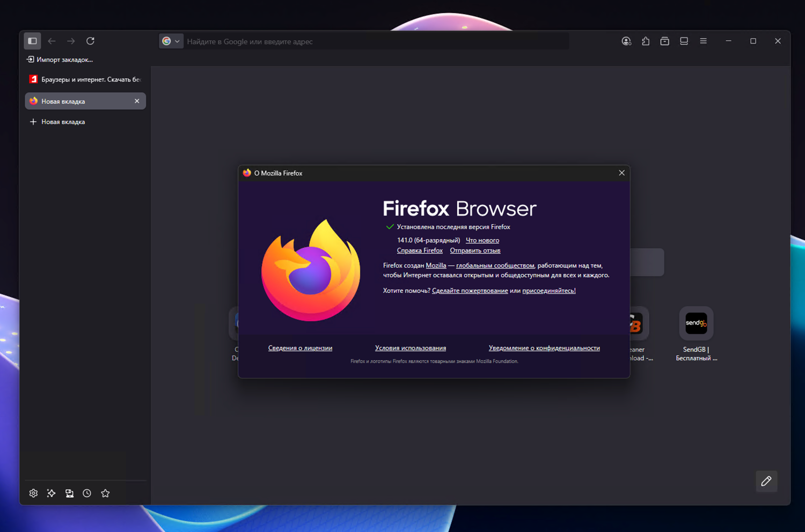The height and width of the screenshot is (532, 805).
Task: Open the глобальным сообществом link
Action: tap(495, 265)
